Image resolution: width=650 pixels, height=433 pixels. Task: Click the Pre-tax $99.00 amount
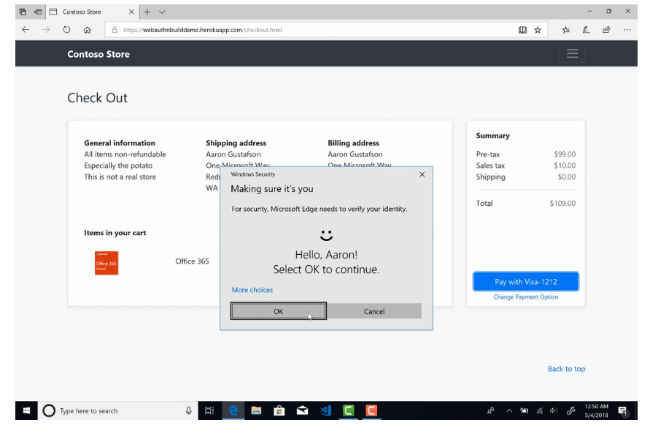tap(565, 154)
